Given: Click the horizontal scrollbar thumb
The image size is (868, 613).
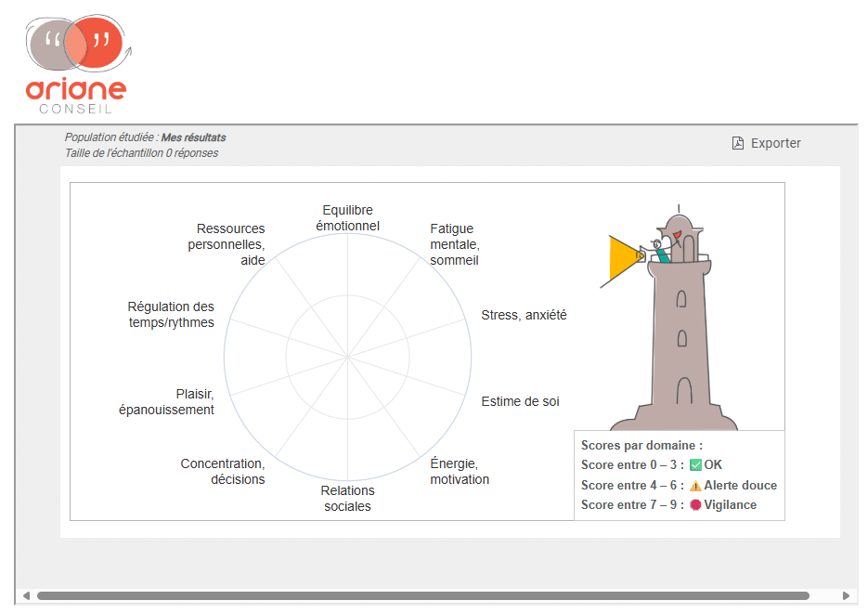Looking at the screenshot, I should 422,595.
